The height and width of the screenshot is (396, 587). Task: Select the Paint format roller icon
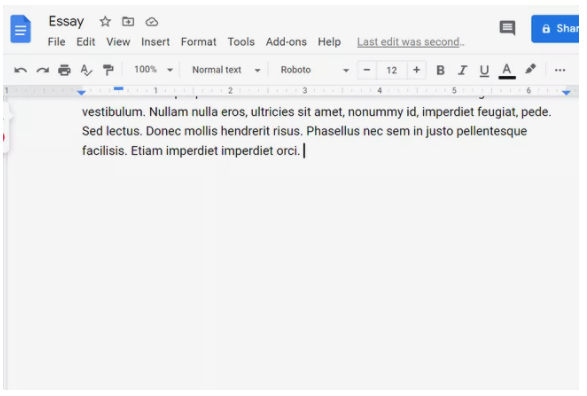(108, 70)
